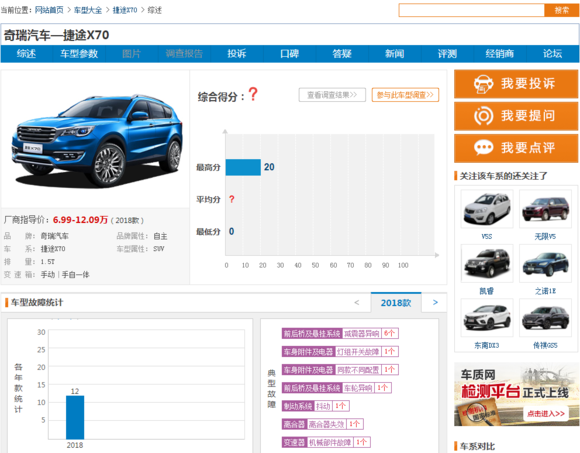Switch to the 投诉 tab

[x=237, y=54]
